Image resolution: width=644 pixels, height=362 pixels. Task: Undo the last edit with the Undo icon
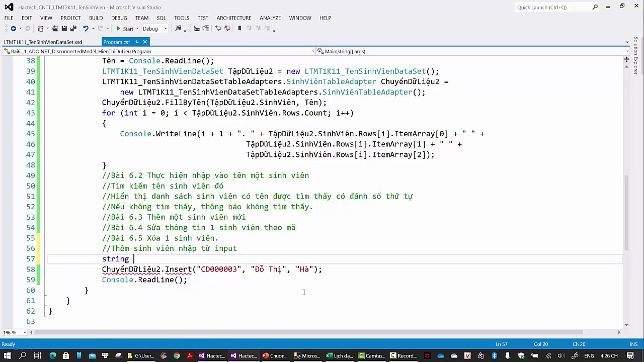coord(86,29)
